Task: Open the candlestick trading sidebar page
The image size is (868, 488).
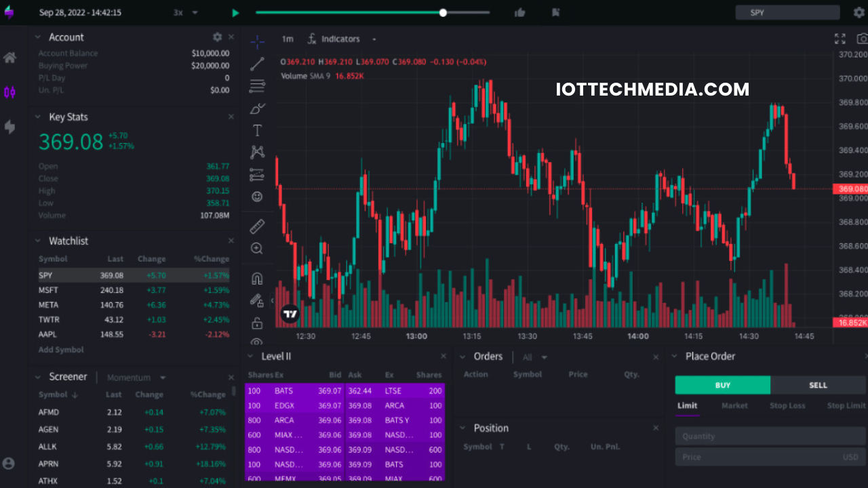Action: [9, 92]
